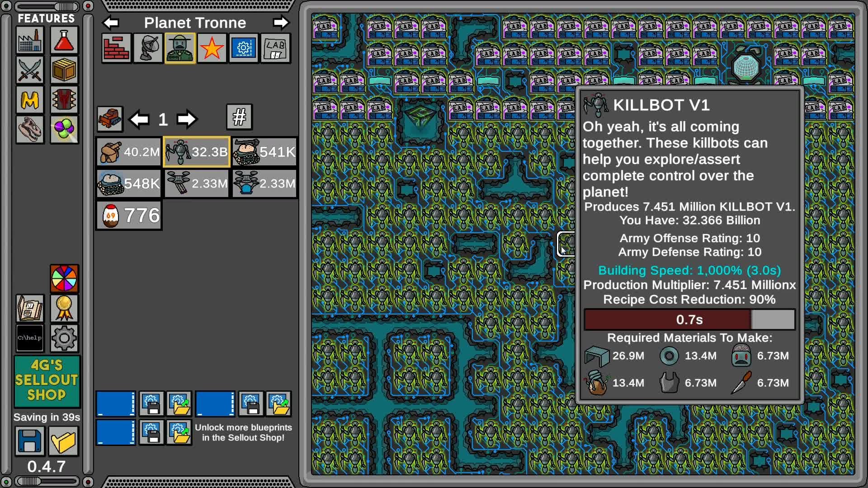868x488 pixels.
Task: Open the cardboard box storage feature
Action: (64, 70)
